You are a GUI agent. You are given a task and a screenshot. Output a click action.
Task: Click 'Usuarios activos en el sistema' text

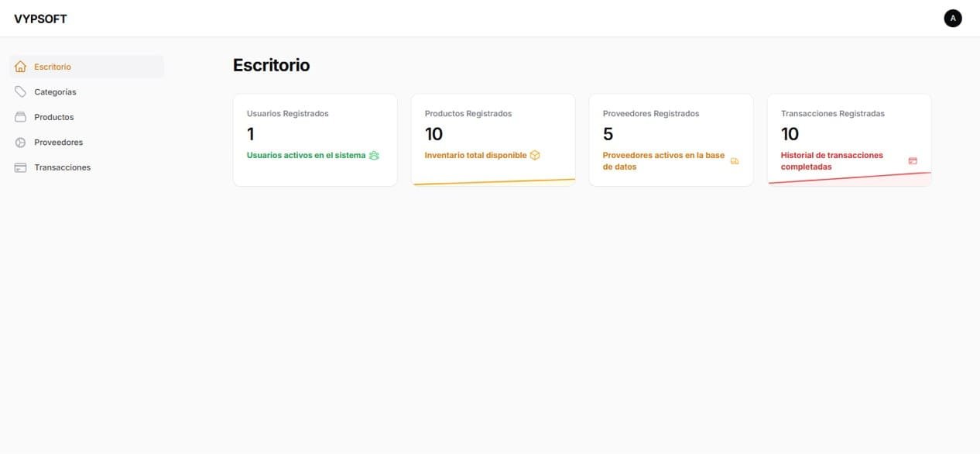tap(306, 156)
